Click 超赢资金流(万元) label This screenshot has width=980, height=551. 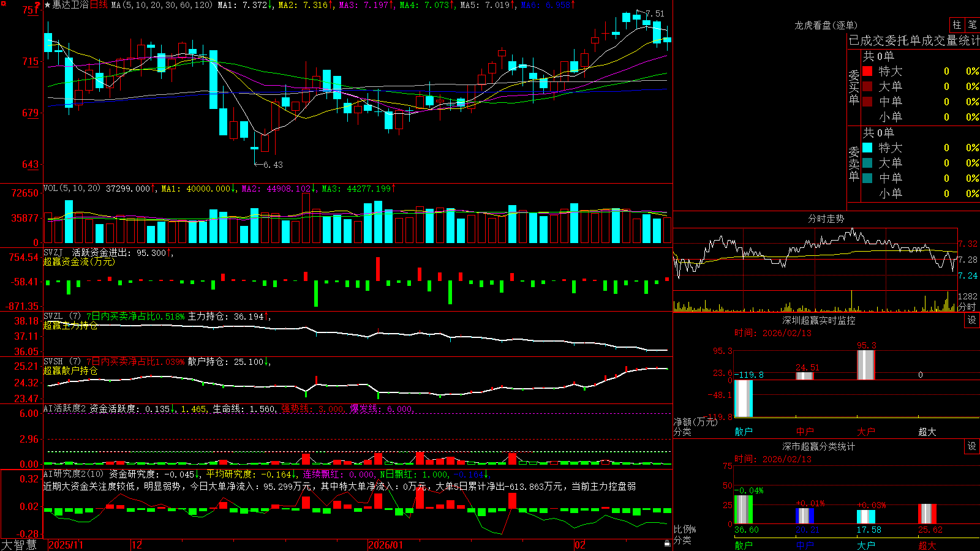pyautogui.click(x=79, y=261)
